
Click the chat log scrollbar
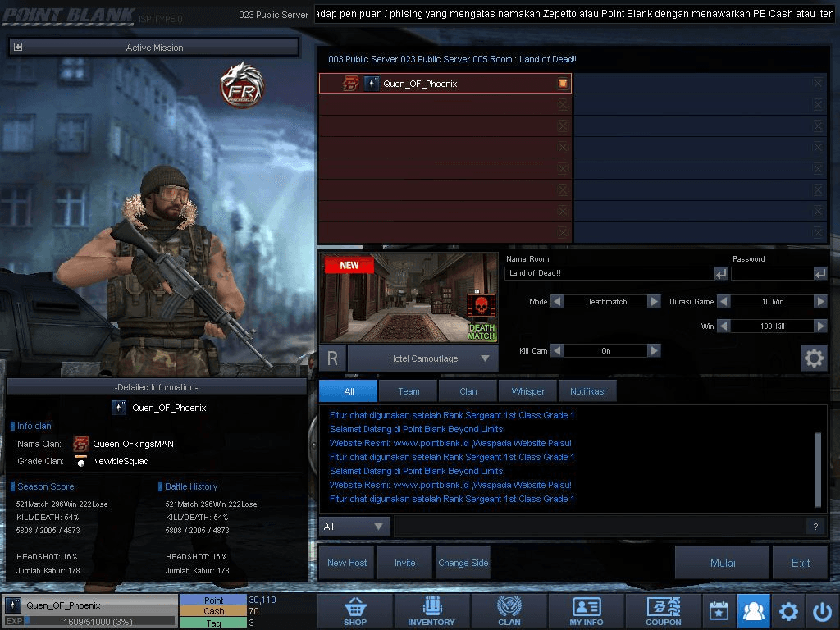(818, 468)
